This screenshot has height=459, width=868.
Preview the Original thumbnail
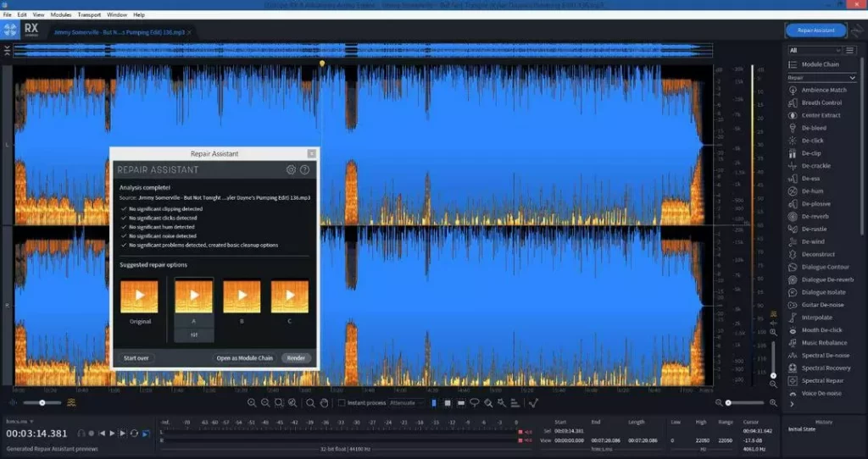pyautogui.click(x=139, y=296)
